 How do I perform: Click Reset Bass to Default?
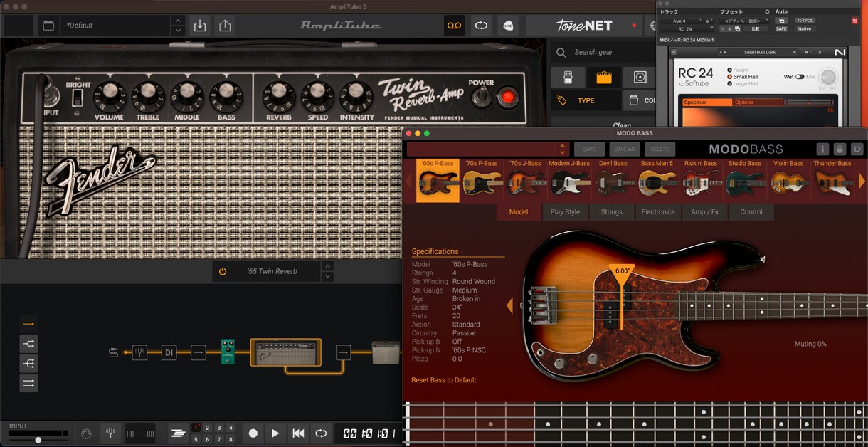444,380
